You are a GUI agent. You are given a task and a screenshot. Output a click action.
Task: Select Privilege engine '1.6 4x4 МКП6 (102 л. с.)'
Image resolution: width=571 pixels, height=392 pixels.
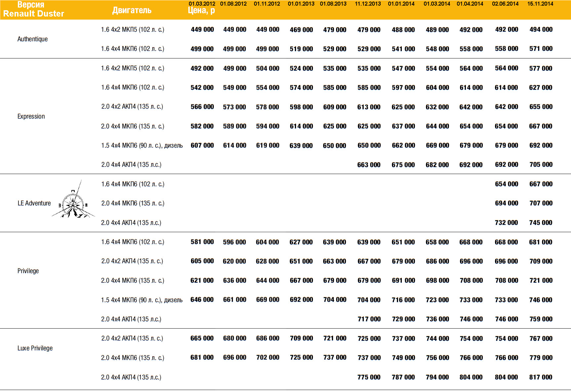pos(133,242)
